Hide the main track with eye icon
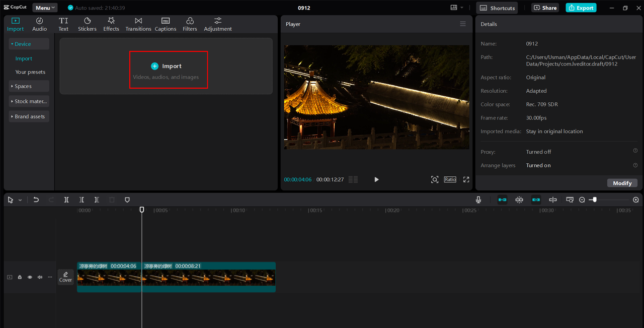 [30, 277]
